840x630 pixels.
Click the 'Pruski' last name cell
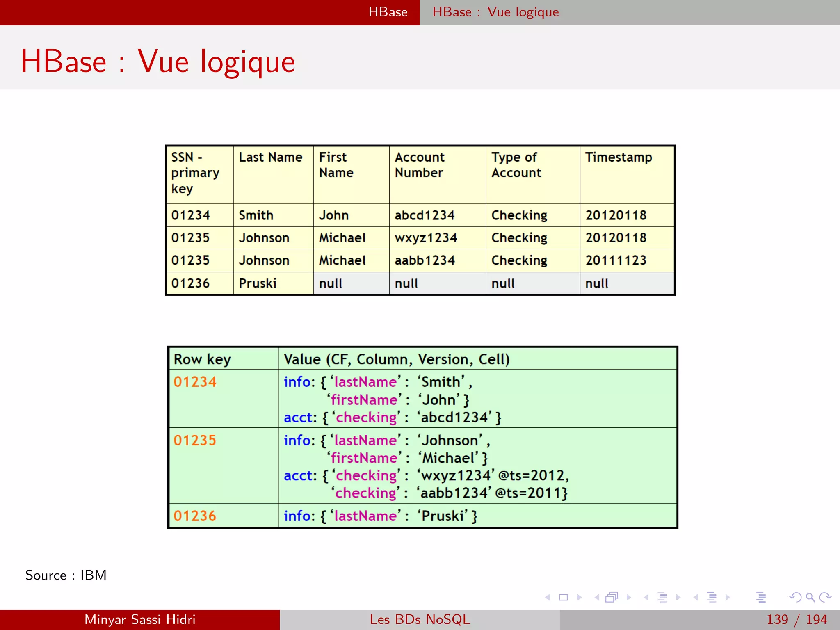pos(273,283)
